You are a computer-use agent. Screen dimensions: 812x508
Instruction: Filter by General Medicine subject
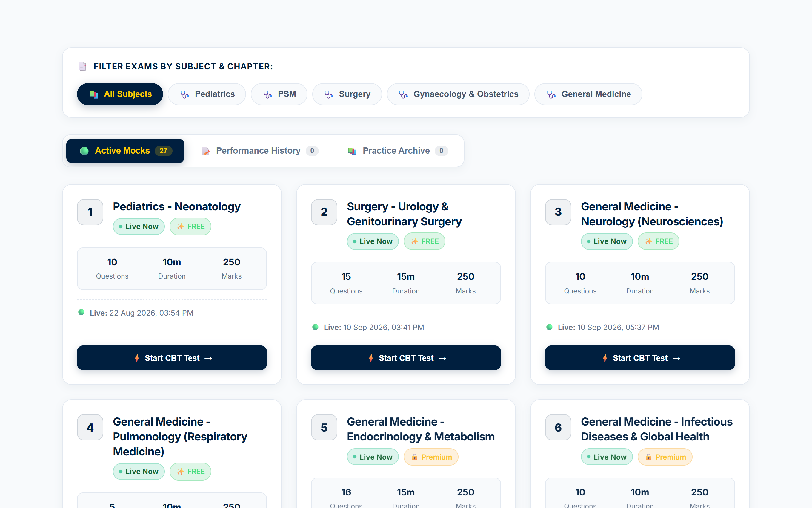588,94
